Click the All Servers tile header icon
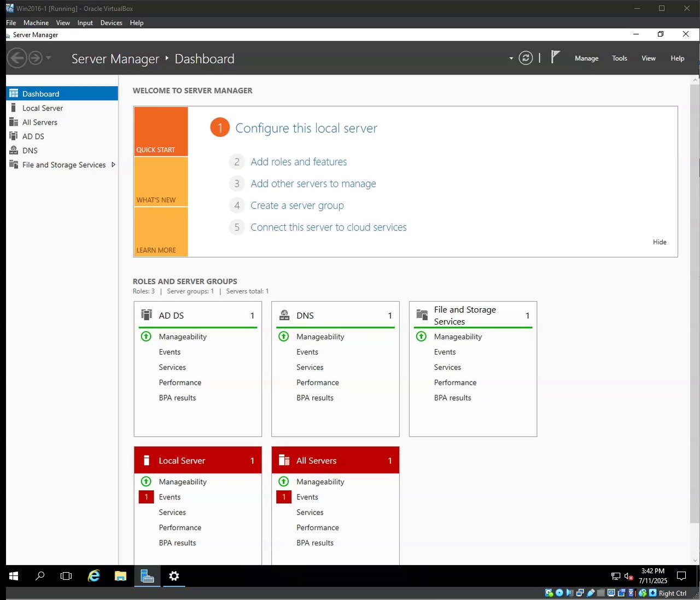This screenshot has height=600, width=700. pos(284,460)
